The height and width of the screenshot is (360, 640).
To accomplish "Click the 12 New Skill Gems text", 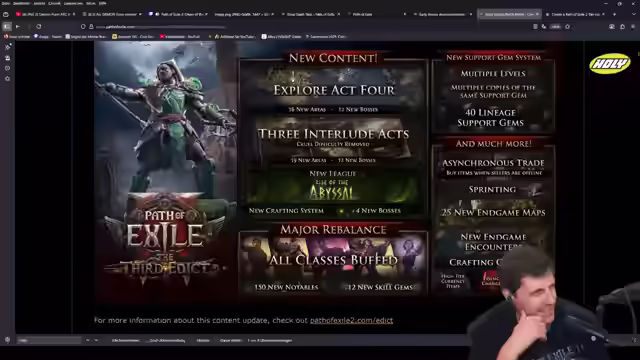I will point(380,287).
